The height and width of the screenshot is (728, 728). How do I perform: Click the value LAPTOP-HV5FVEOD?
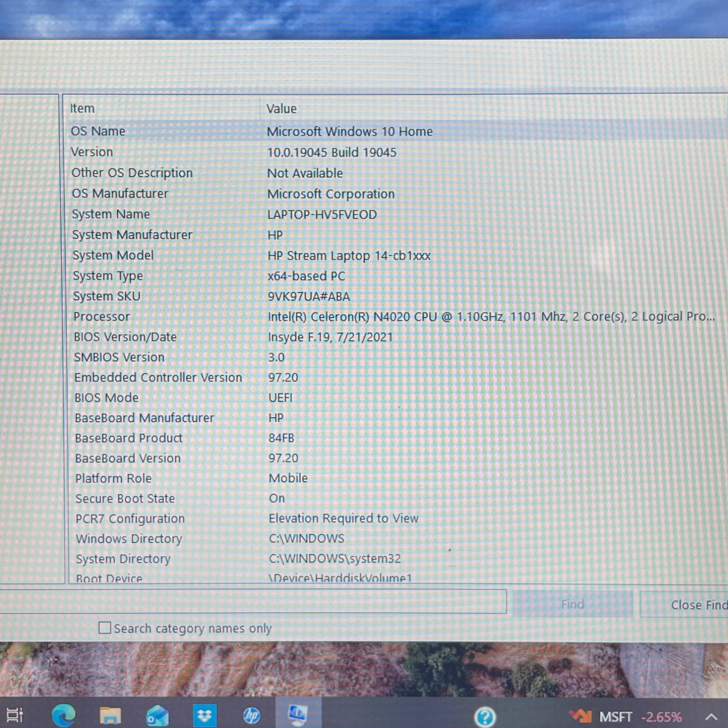[322, 215]
